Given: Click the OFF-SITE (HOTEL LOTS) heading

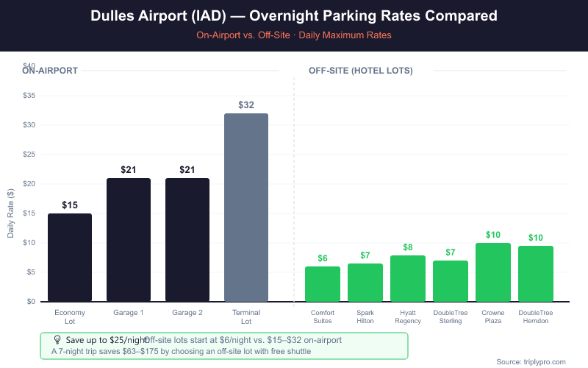Looking at the screenshot, I should click(360, 71).
